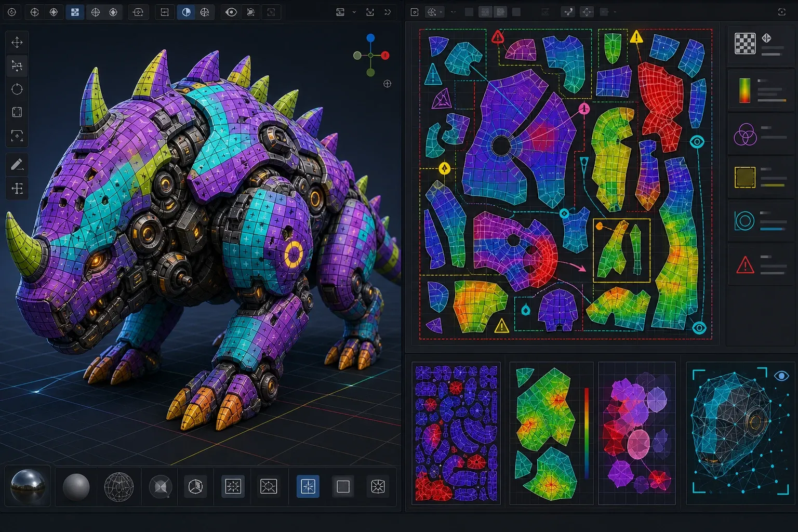Screen dimensions: 798x532
Task: Activate the Pencil draw tool
Action: point(17,165)
